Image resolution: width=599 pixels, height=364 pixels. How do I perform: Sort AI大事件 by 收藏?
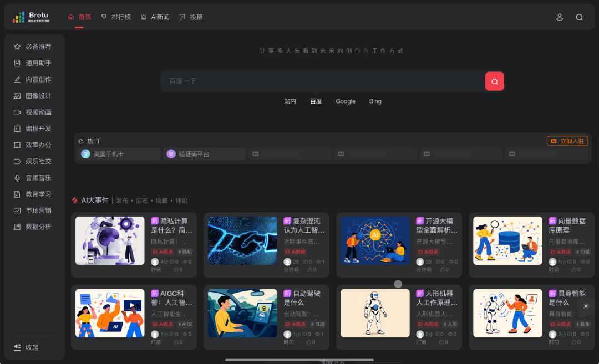(161, 201)
